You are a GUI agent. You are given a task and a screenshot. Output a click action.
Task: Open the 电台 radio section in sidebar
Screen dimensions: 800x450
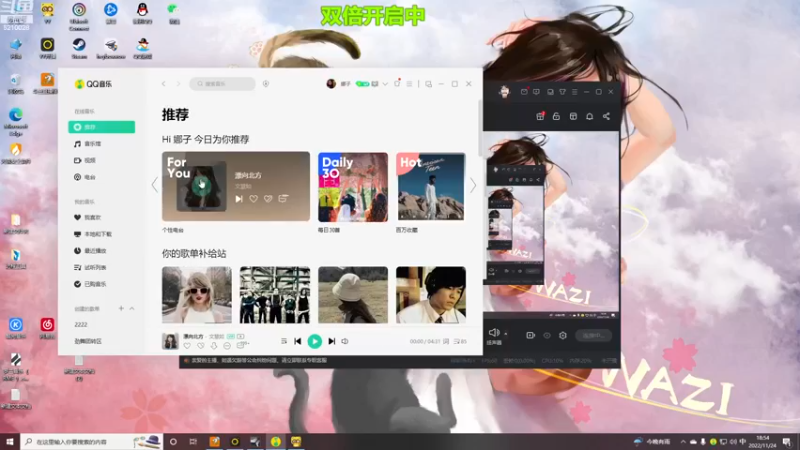pos(85,177)
